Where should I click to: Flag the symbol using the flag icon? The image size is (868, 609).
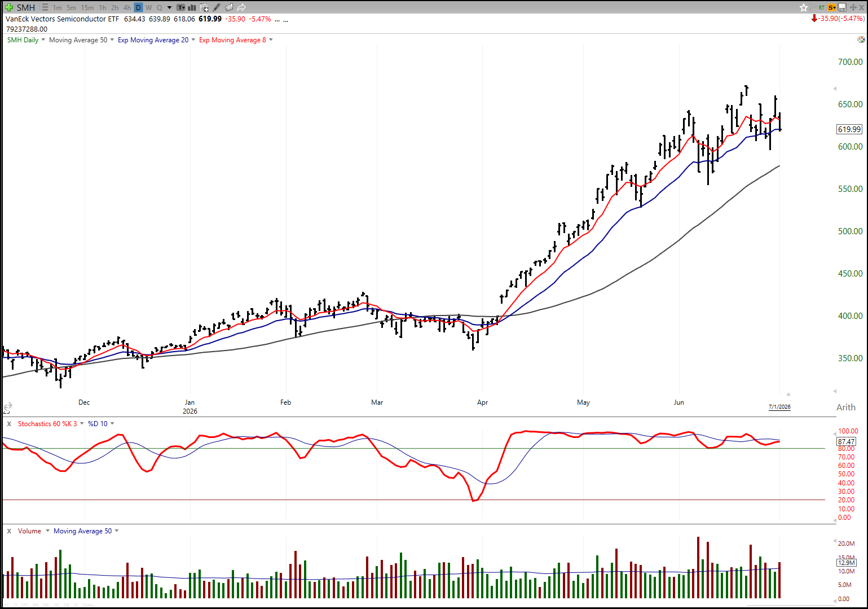[814, 7]
